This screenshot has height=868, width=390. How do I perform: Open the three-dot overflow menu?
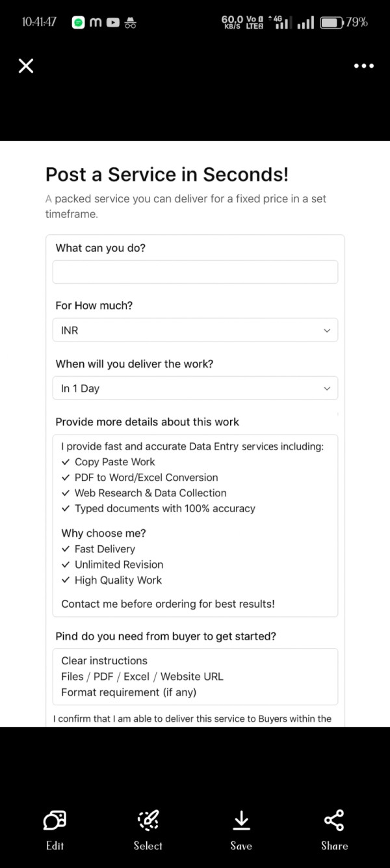[x=363, y=66]
